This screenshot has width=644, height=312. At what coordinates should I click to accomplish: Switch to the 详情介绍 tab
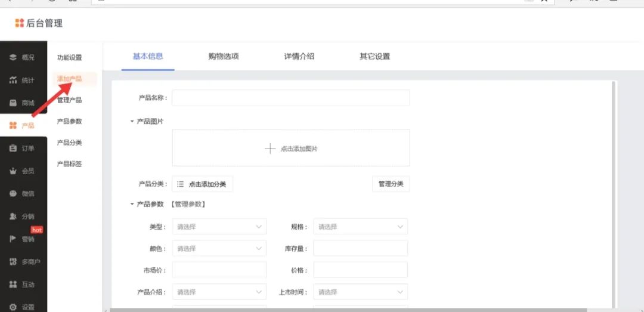point(299,57)
